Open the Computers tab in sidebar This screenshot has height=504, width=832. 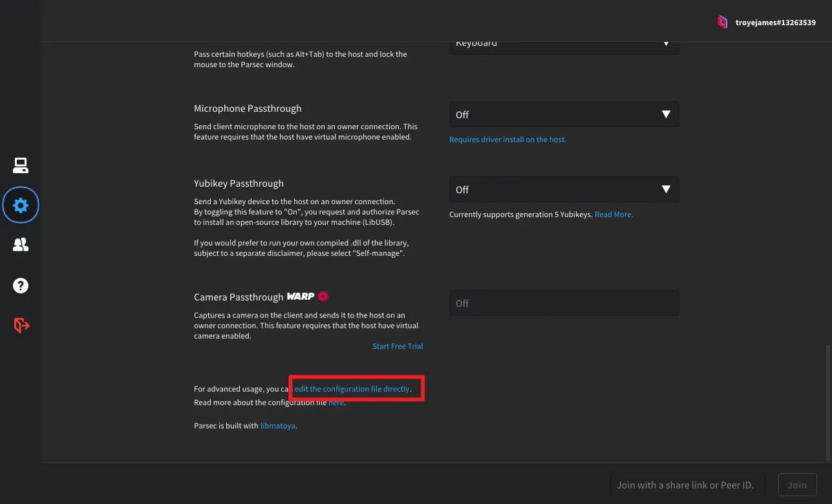21,165
